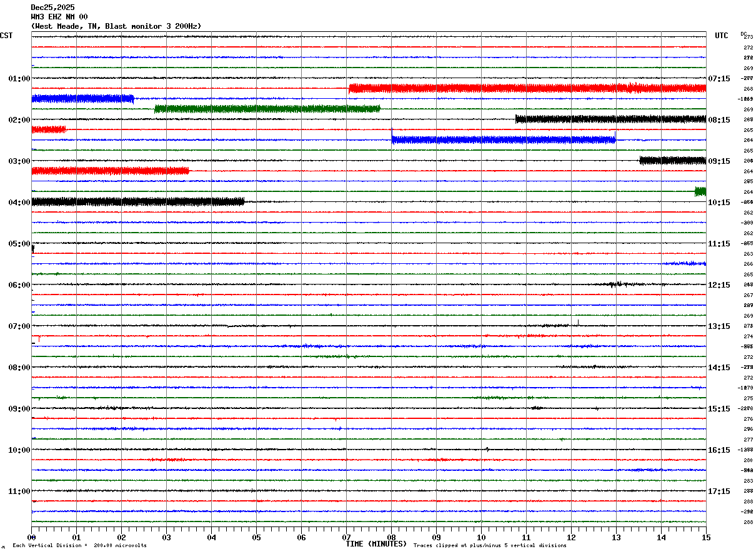Select minute tick label 08 on time axis
The image size is (756, 554).
coord(391,537)
